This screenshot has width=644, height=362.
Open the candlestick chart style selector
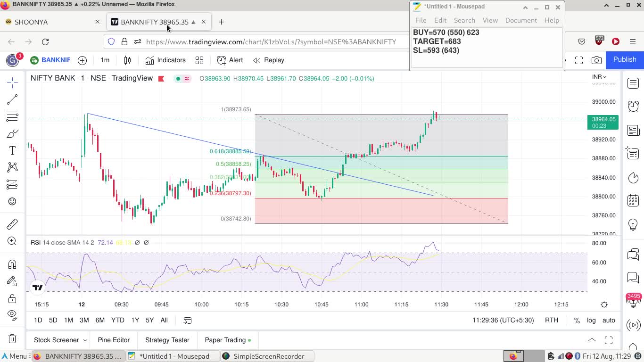127,60
